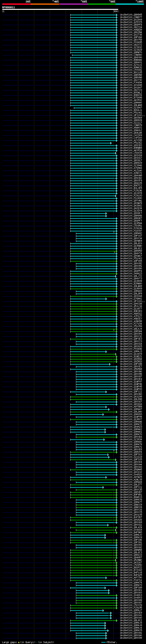The height and width of the screenshot is (644, 146).
Task: Open hit UniRef100_Q94ID8
Action: click(x=131, y=304)
